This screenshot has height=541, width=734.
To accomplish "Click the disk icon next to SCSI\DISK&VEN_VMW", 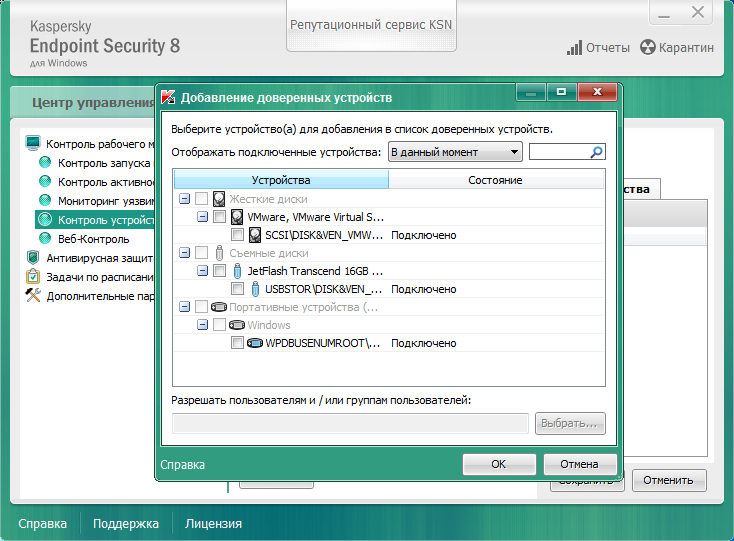I will pos(255,235).
